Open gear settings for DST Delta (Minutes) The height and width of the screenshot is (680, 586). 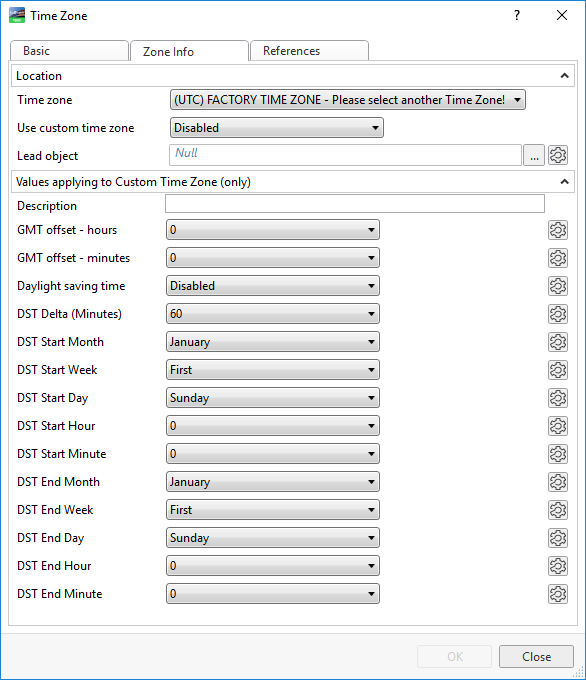tap(558, 314)
